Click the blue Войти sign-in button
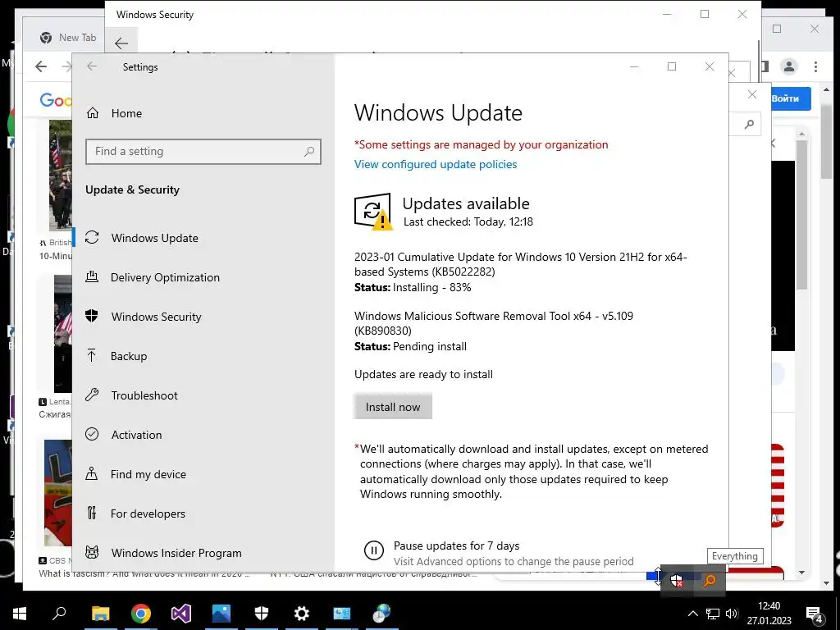Viewport: 840px width, 630px height. (x=790, y=98)
